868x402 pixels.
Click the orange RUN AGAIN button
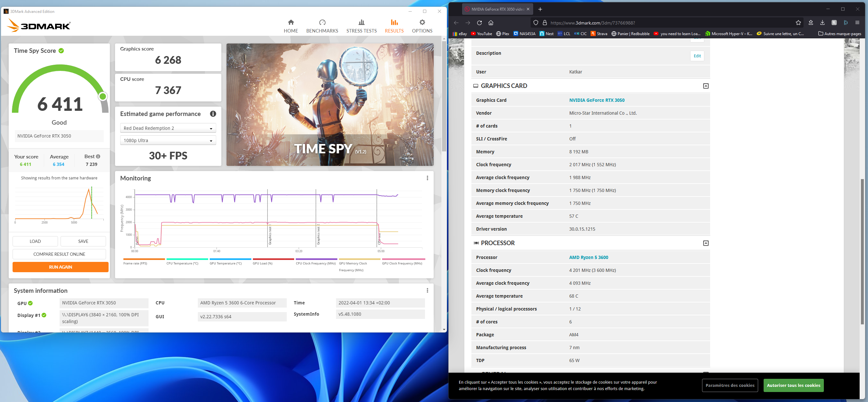point(61,267)
